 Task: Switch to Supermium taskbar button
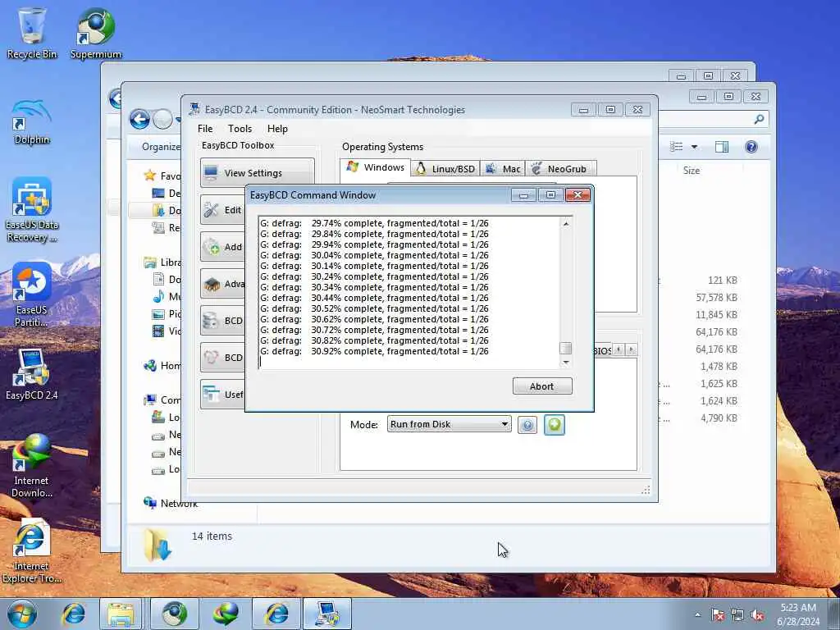tap(174, 614)
